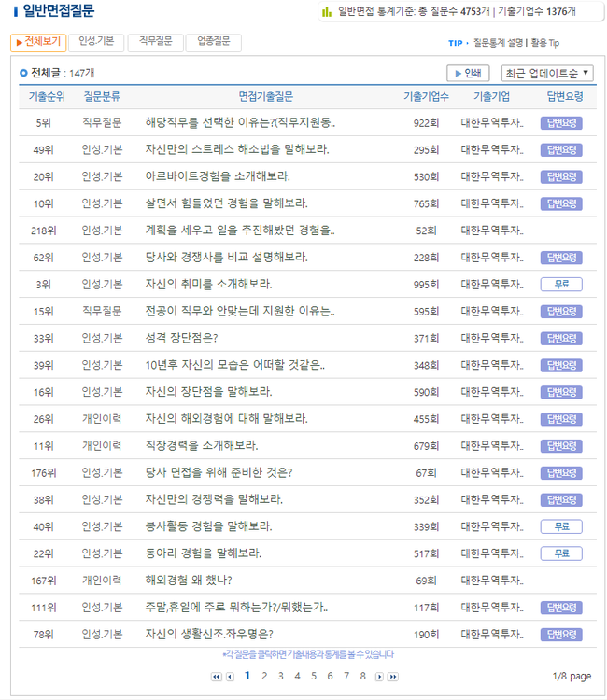Click 대한무역투자.. company in 218위 row

click(492, 231)
